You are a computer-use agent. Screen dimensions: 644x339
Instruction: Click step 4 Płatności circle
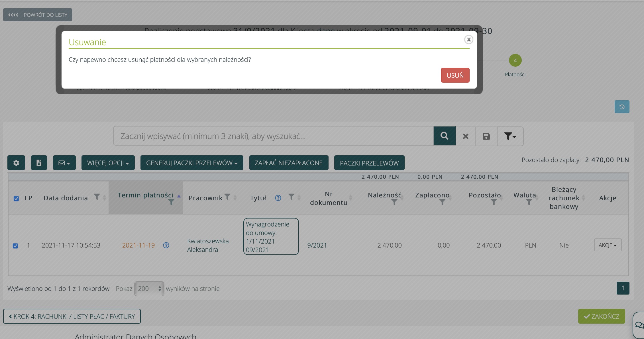[x=515, y=60]
